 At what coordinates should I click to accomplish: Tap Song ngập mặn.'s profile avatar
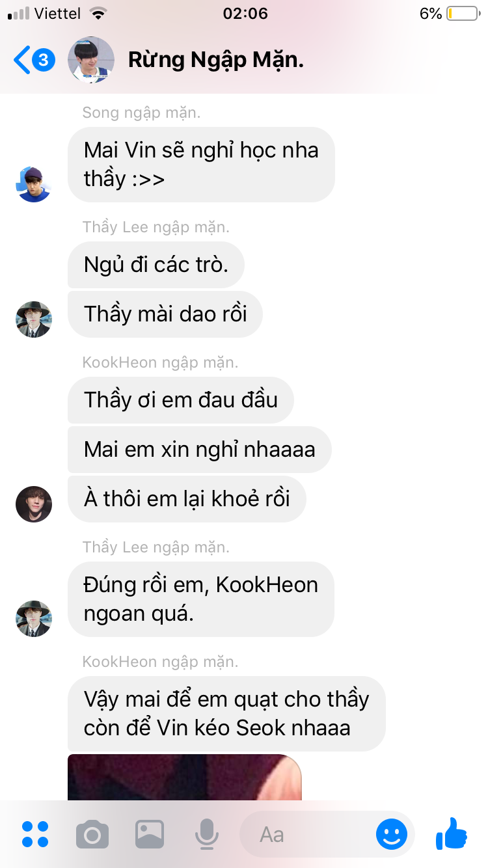coord(33,184)
